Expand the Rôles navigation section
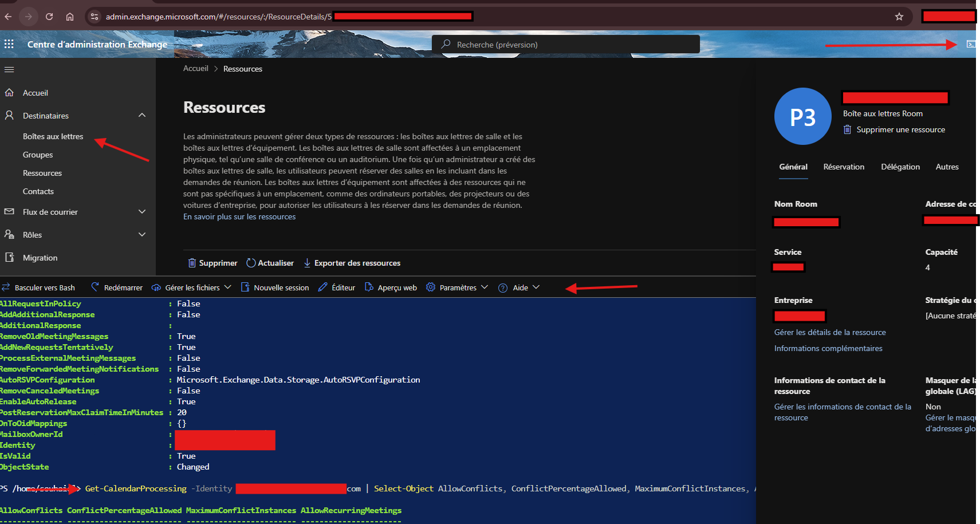Screen dimensions: 980x524 (x=142, y=235)
